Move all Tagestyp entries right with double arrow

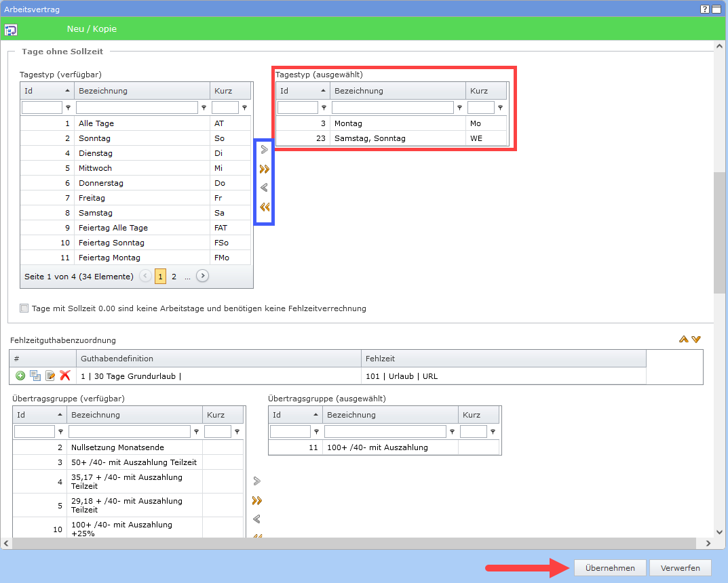click(265, 169)
